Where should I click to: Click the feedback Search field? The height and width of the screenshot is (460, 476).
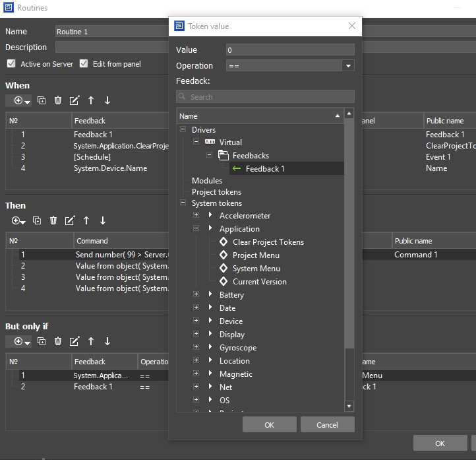(265, 97)
